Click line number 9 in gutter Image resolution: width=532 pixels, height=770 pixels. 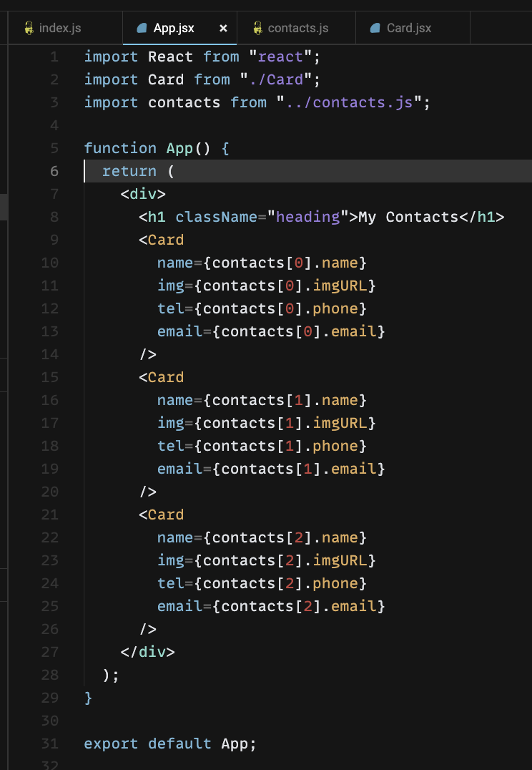tap(54, 240)
